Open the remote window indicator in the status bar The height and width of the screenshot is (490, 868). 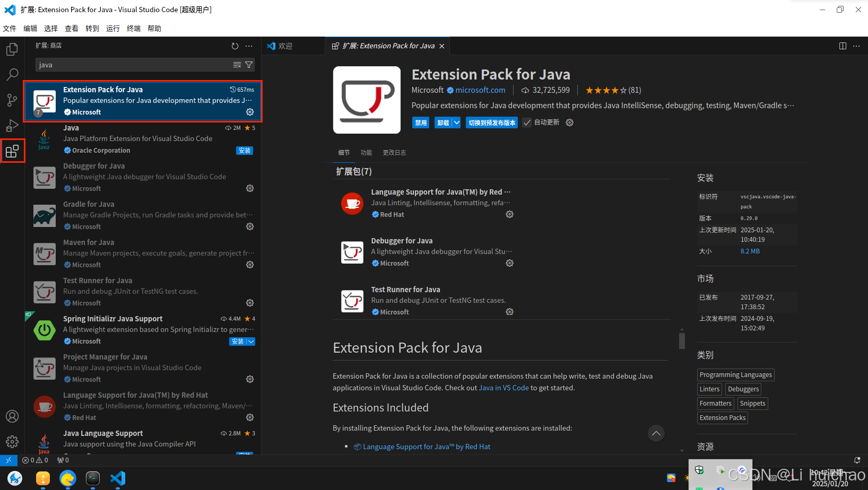8,460
